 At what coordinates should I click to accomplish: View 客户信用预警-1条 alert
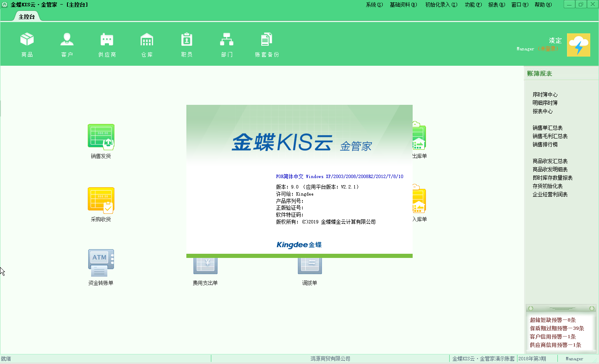pyautogui.click(x=553, y=337)
